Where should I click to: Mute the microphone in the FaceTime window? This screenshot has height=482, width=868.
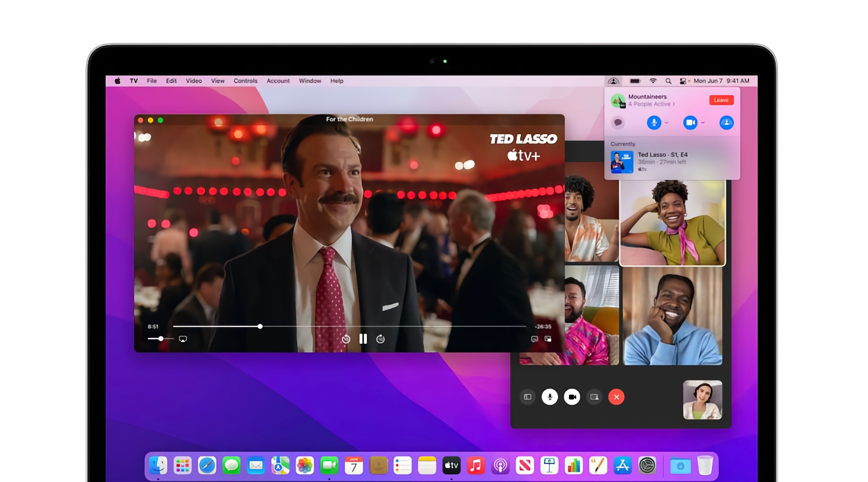(x=550, y=397)
